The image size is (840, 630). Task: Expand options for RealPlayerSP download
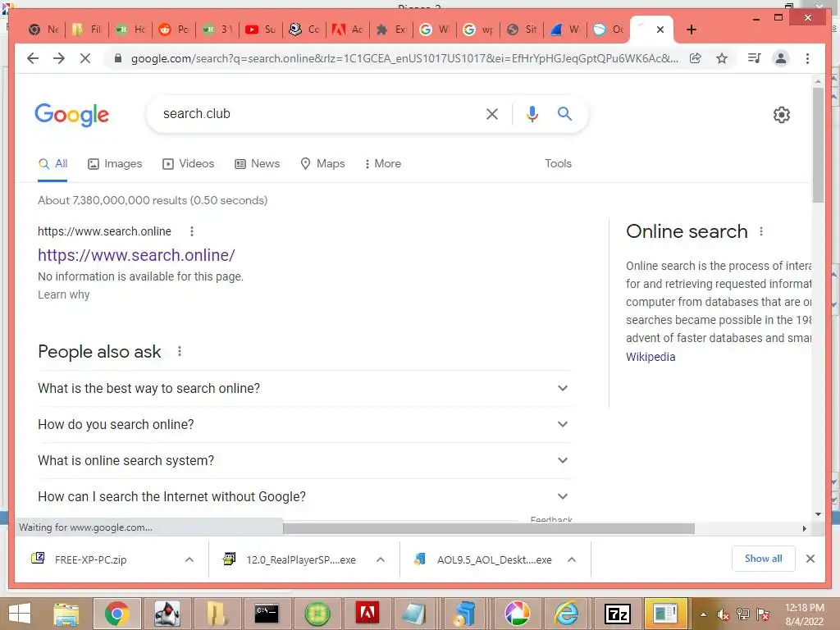pos(381,559)
